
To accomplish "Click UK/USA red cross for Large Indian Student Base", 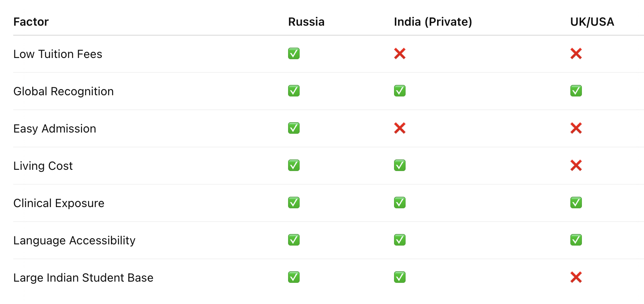I will tap(576, 277).
